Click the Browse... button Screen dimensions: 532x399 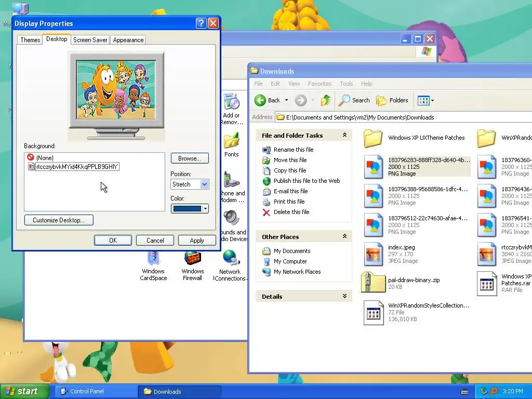tap(190, 158)
